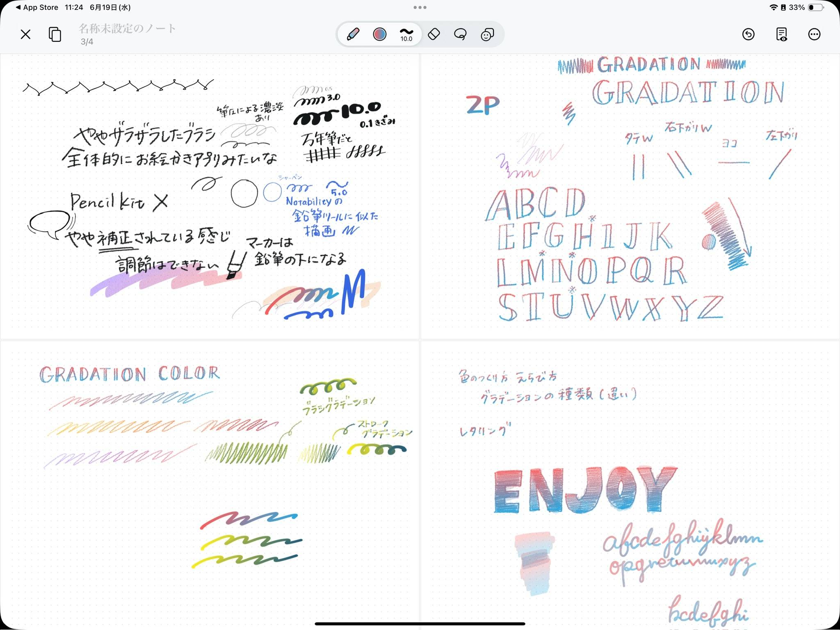The image size is (840, 630).
Task: Open the stroke width 10.0 setting
Action: (x=406, y=34)
